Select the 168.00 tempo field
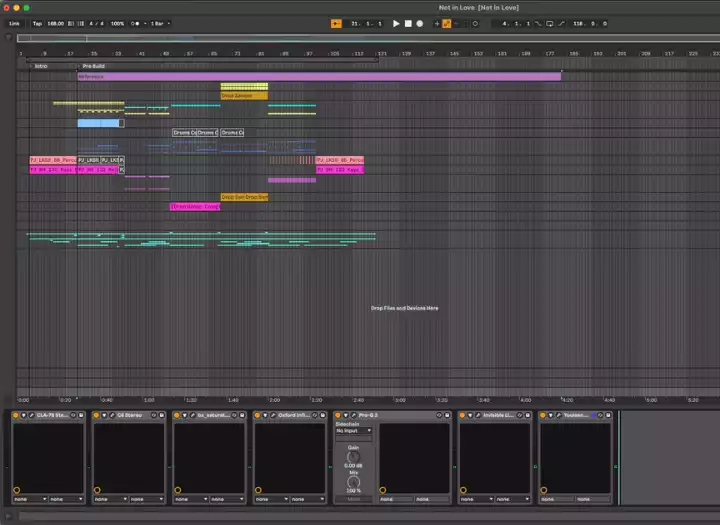This screenshot has width=720, height=525. pos(56,23)
